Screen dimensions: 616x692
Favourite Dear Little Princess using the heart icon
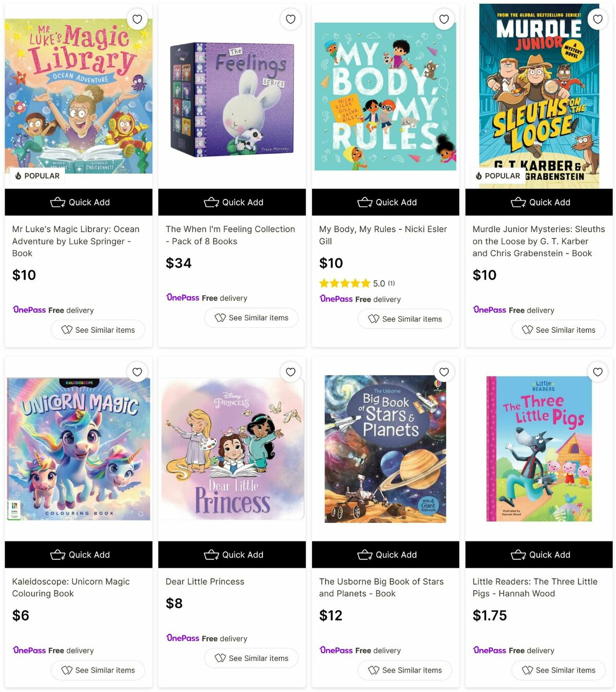coord(290,372)
